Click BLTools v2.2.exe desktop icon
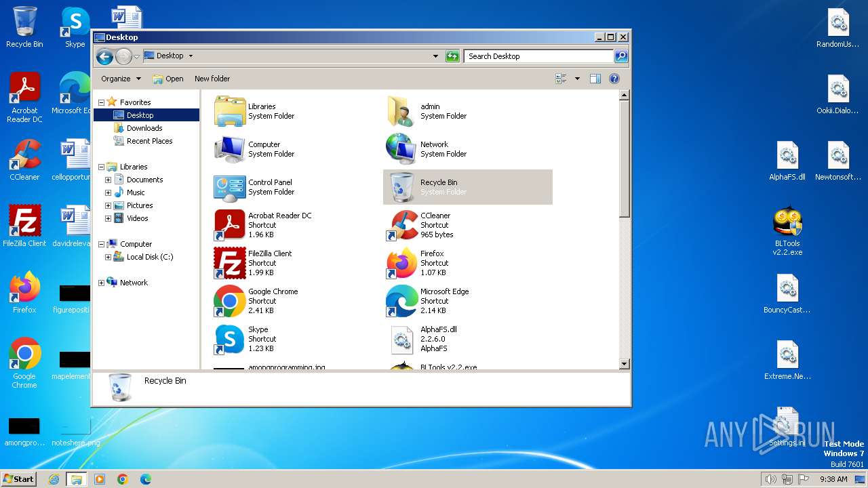The width and height of the screenshot is (868, 488). 787,231
